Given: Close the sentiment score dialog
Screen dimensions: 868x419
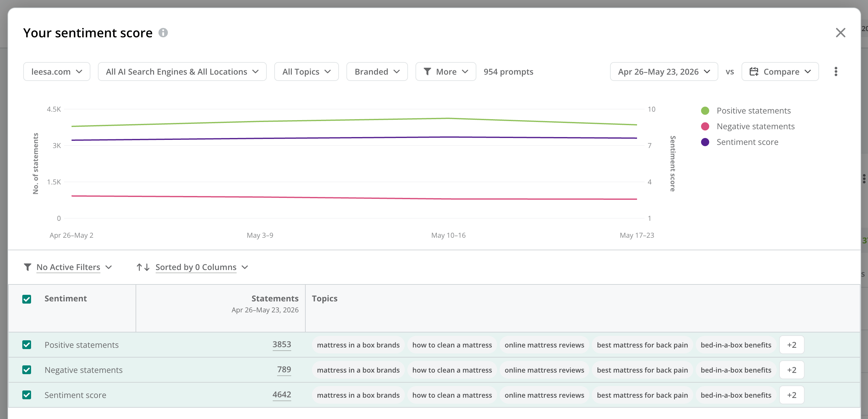Looking at the screenshot, I should [840, 33].
